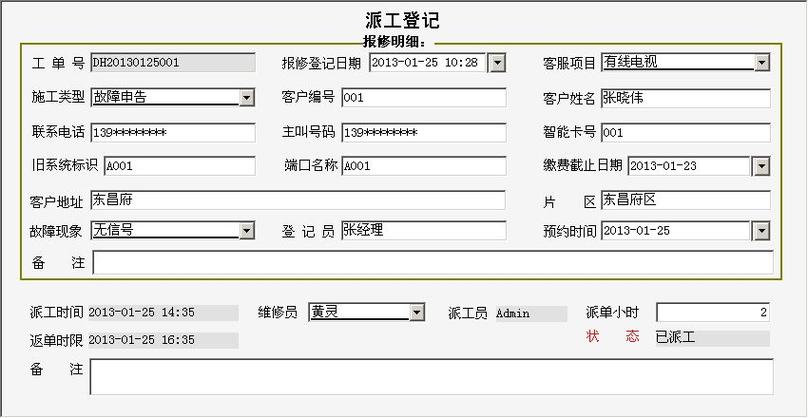Open the 报修登记日期 dropdown arrow
Viewport: 808px width, 418px height.
pos(497,63)
